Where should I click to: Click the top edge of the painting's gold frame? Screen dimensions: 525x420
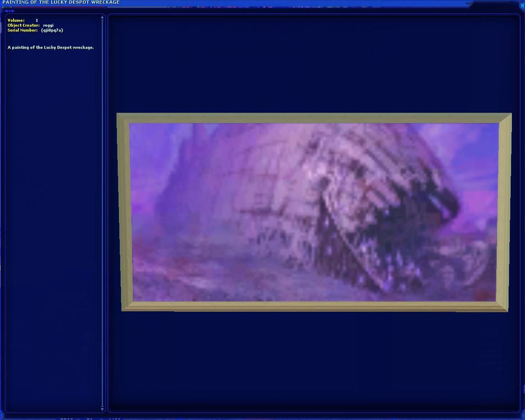coord(314,118)
